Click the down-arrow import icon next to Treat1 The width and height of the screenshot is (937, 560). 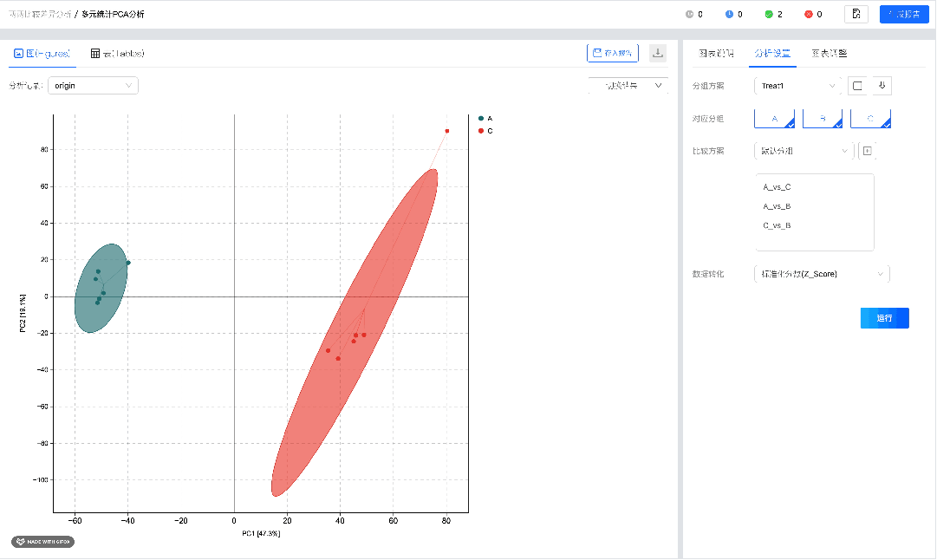pos(882,86)
